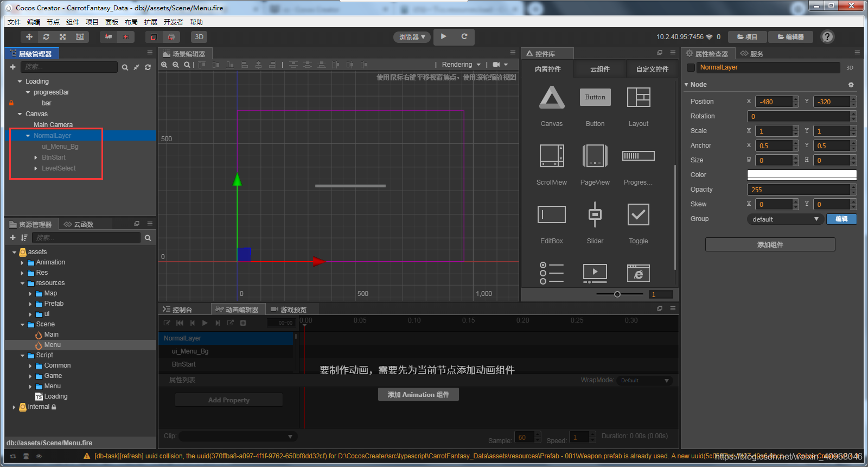Select the Main Camera node
This screenshot has width=868, height=467.
point(53,125)
